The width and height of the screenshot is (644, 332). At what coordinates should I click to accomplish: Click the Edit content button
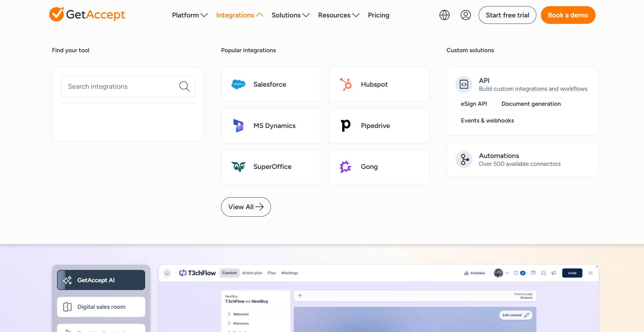pos(516,315)
